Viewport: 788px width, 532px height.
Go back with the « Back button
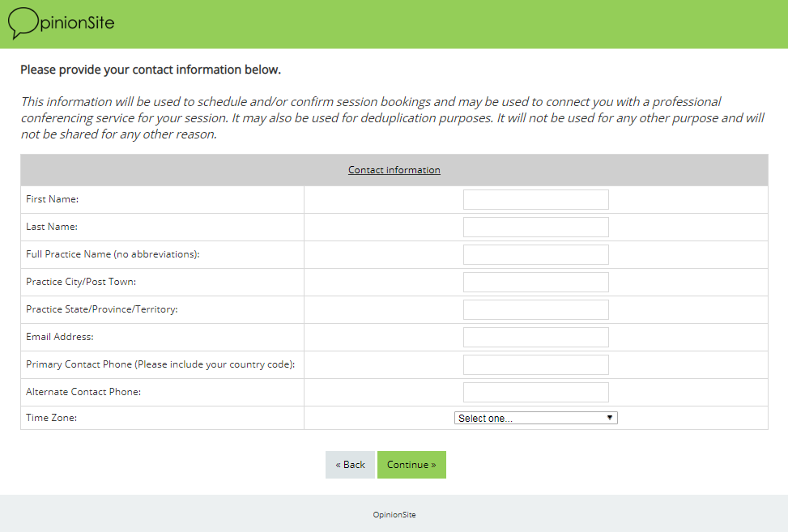coord(351,465)
